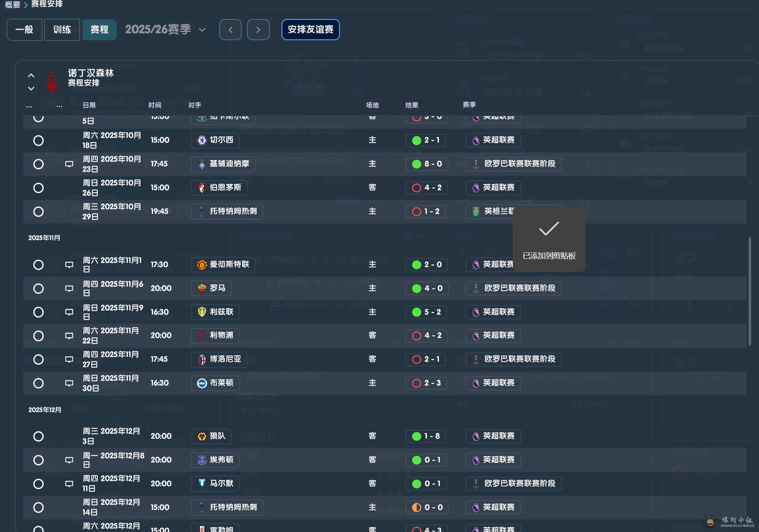
Task: Click the down chevron beside Nottingham Forest
Action: 31,89
